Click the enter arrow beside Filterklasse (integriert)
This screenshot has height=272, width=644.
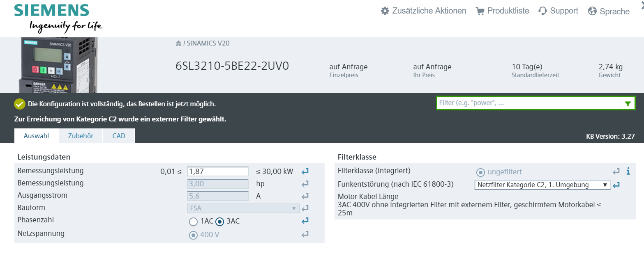click(616, 171)
